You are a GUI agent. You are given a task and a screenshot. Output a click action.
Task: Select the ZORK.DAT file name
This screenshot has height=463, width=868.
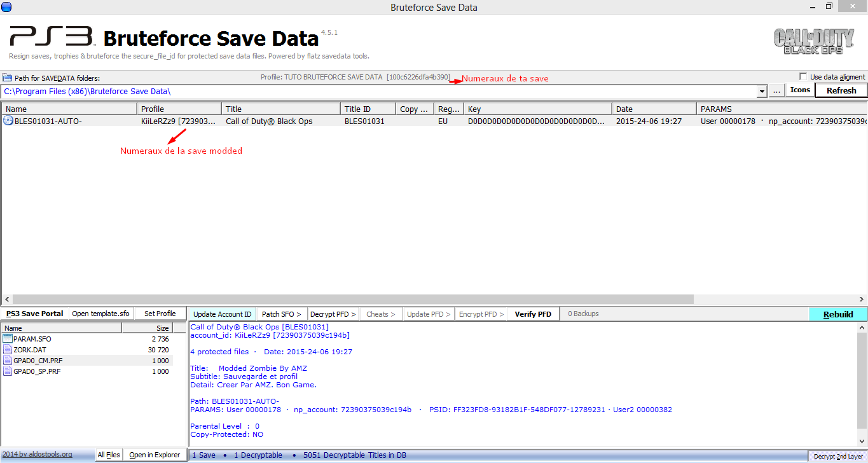click(x=30, y=350)
